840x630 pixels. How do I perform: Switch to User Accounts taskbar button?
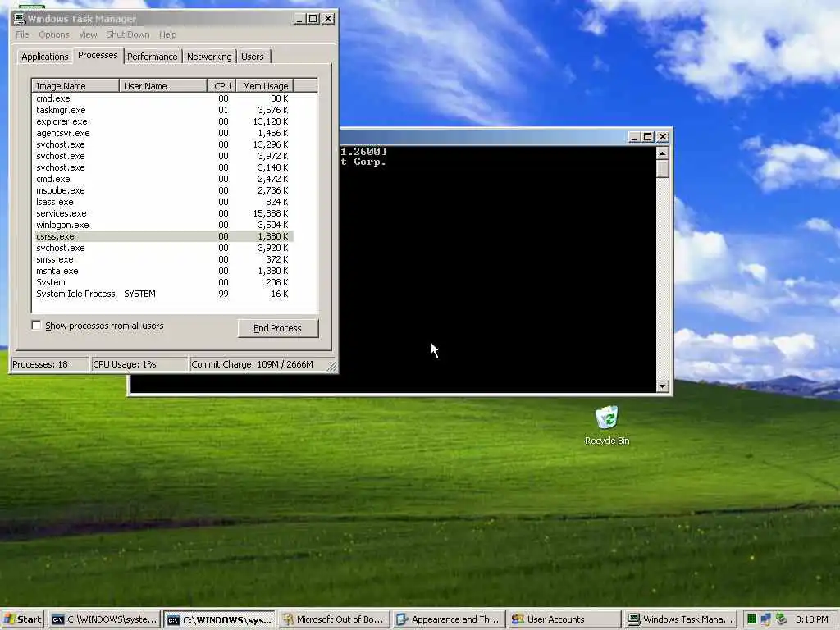tap(564, 619)
